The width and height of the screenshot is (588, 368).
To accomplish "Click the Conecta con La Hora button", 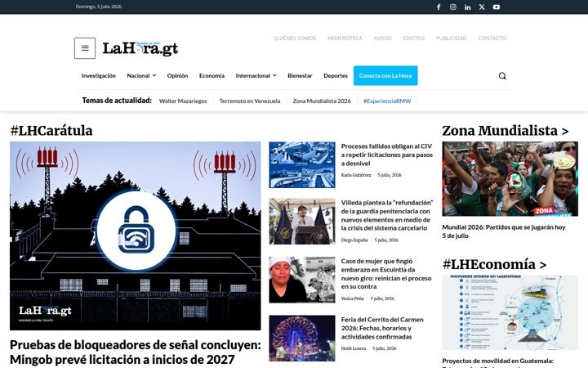I will (385, 75).
